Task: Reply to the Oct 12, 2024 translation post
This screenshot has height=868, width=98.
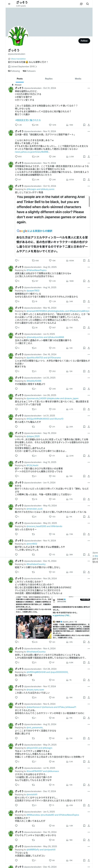Action: (x=16, y=260)
